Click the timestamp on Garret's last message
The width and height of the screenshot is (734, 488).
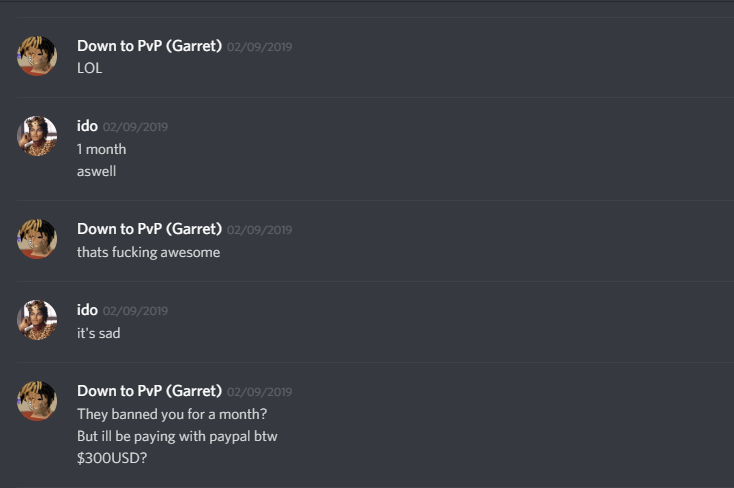(259, 392)
